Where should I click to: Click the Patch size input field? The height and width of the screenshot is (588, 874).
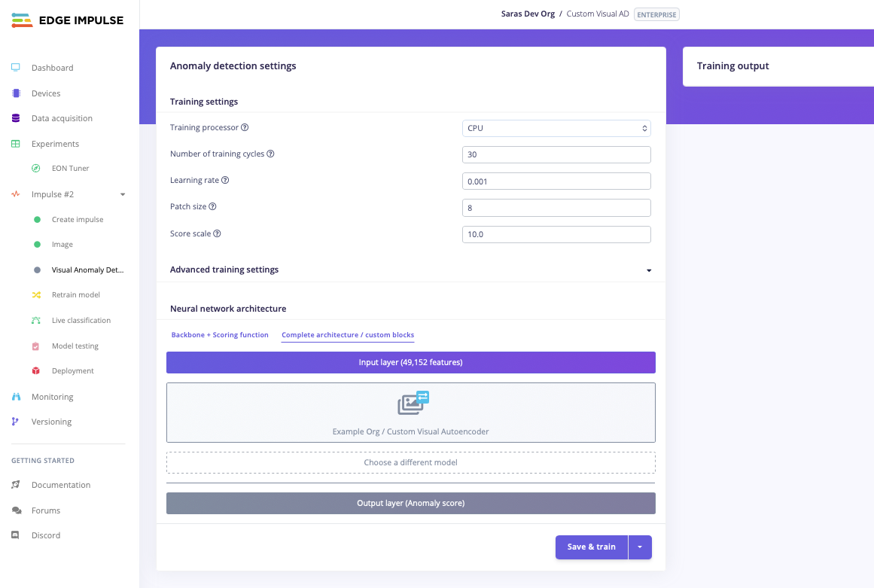tap(556, 208)
